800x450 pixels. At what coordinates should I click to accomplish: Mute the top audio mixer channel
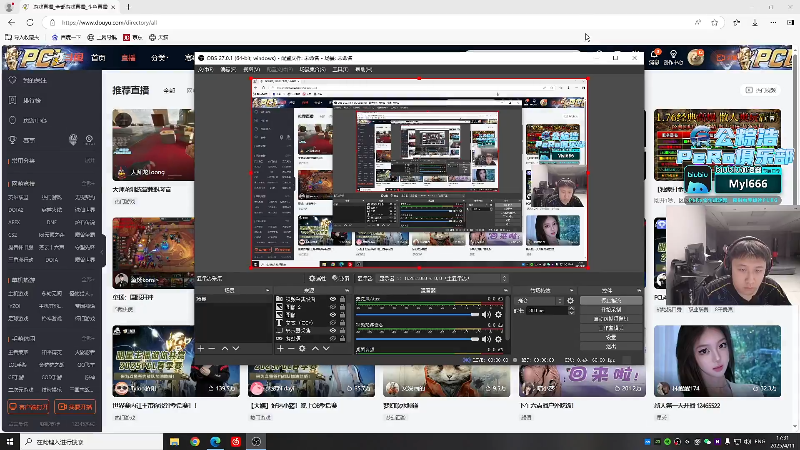click(486, 315)
